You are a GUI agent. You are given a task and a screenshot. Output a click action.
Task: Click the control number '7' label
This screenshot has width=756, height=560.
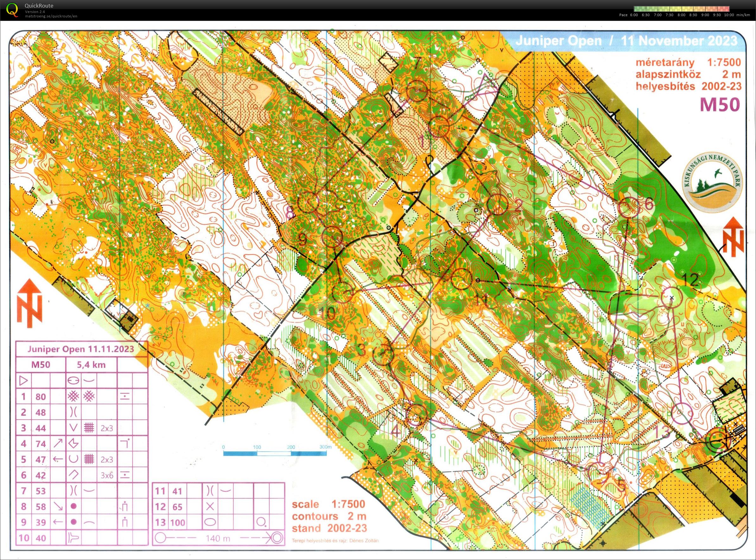pos(417,64)
